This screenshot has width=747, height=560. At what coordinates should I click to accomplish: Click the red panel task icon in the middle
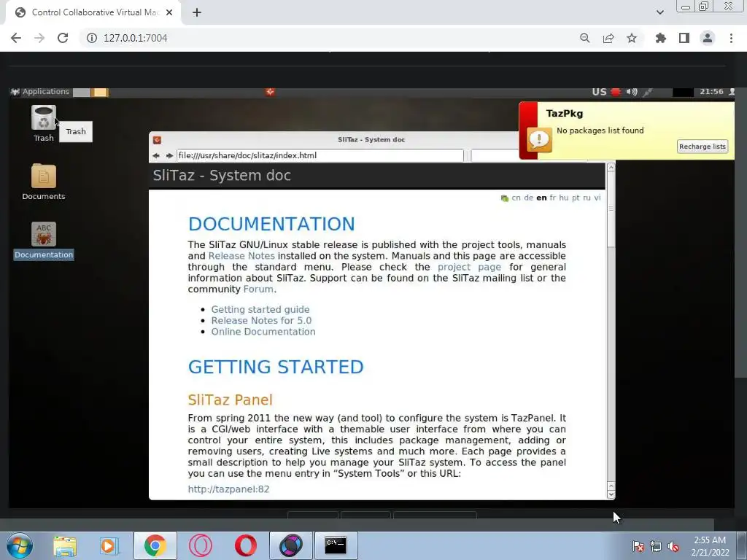tap(270, 91)
